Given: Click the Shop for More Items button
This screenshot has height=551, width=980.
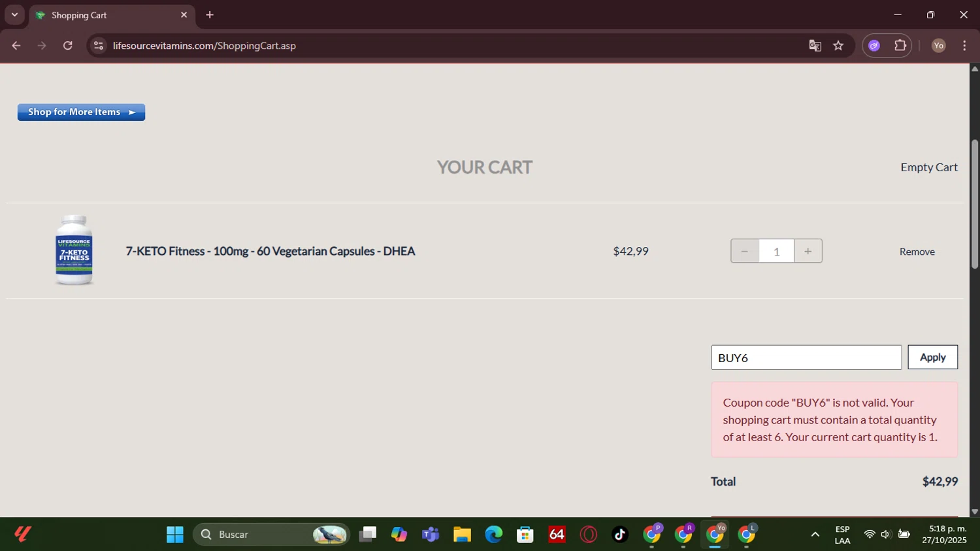Looking at the screenshot, I should (81, 112).
